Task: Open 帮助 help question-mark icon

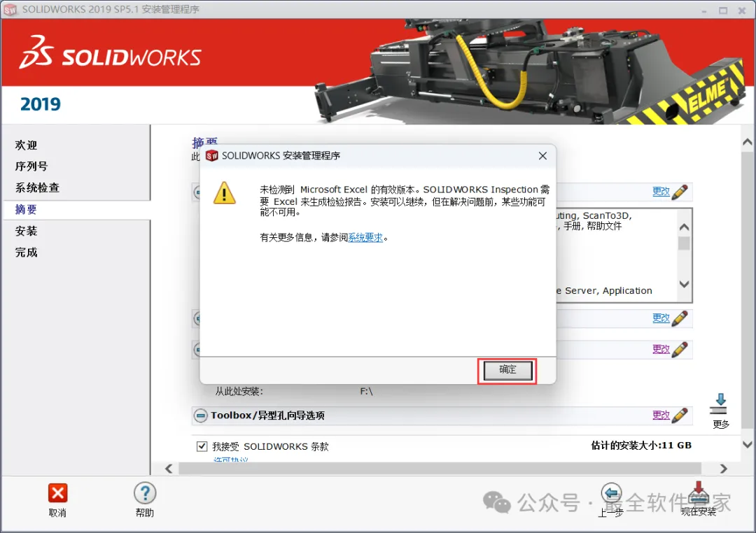Action: point(145,493)
